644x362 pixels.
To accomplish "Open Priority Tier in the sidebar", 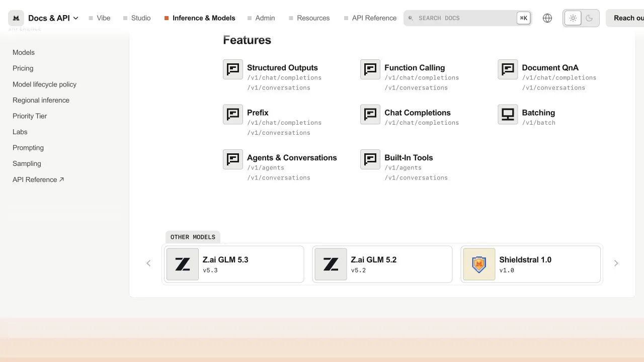I will pos(30,116).
